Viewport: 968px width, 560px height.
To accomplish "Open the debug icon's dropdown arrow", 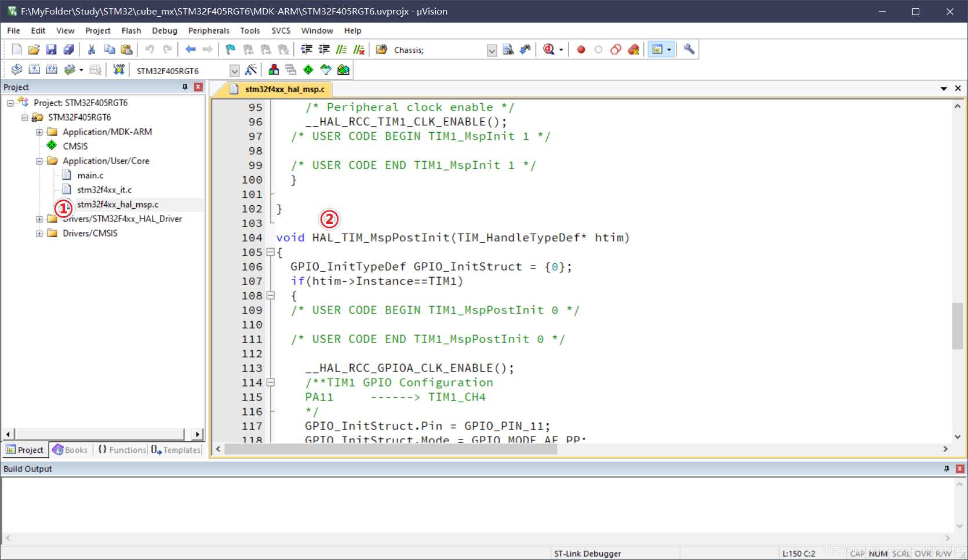I will click(x=561, y=50).
